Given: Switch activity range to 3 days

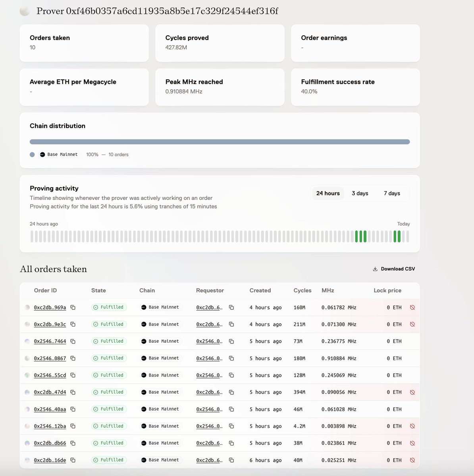Looking at the screenshot, I should (360, 193).
